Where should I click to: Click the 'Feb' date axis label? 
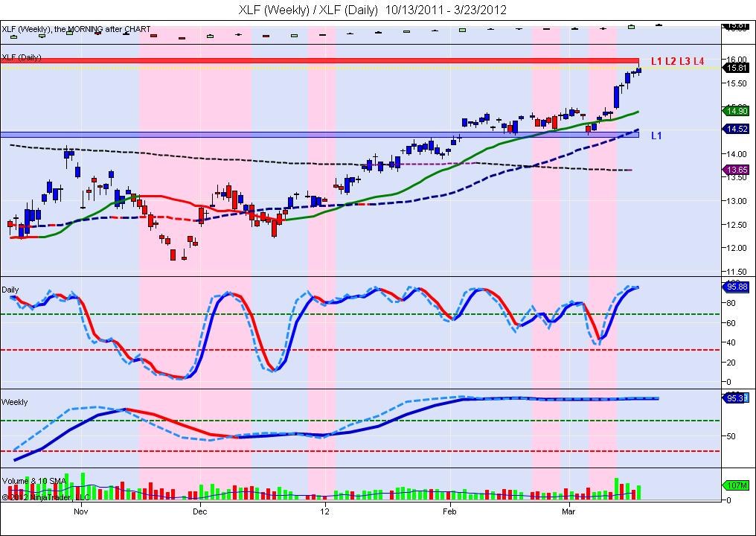pyautogui.click(x=450, y=511)
